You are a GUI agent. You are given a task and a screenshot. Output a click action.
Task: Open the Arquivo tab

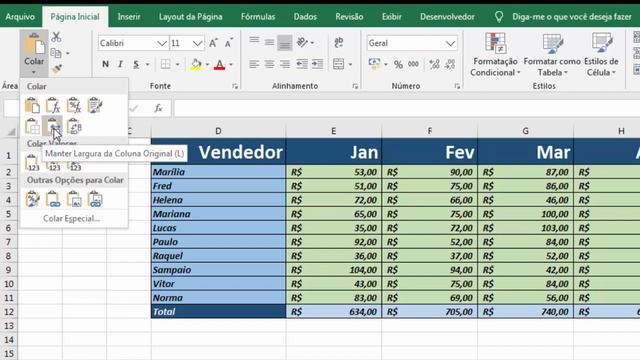[x=20, y=17]
